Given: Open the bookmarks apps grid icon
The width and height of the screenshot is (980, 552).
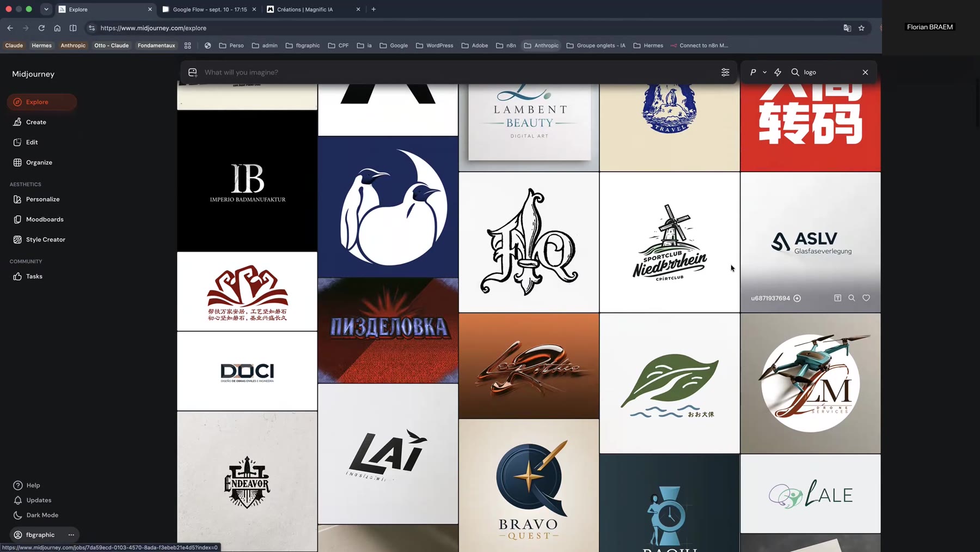Looking at the screenshot, I should click(188, 46).
